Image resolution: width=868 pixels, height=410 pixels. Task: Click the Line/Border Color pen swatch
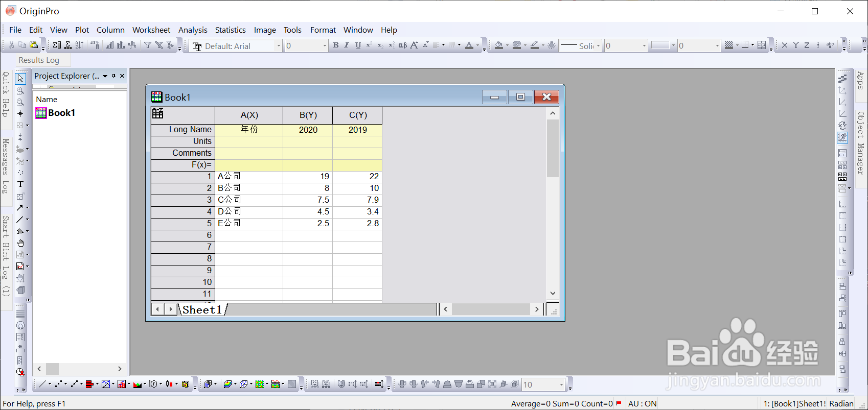click(535, 45)
